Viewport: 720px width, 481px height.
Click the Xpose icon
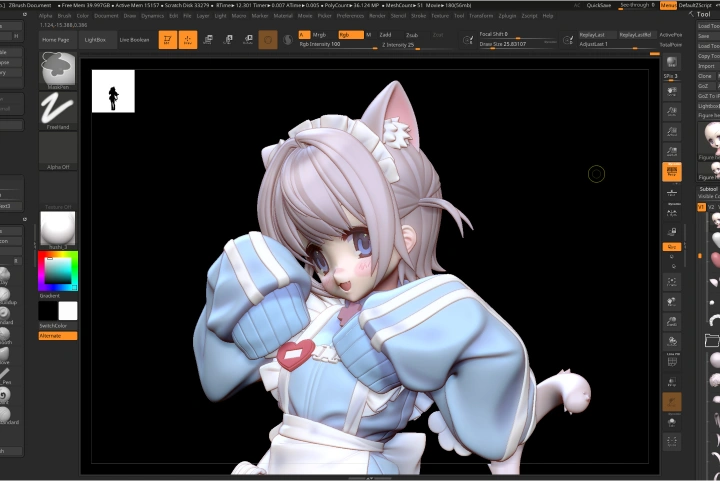click(672, 442)
